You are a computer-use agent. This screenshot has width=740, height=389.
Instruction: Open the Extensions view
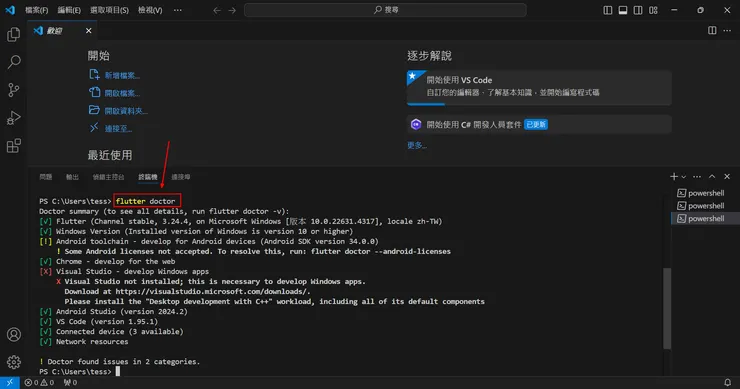(14, 145)
